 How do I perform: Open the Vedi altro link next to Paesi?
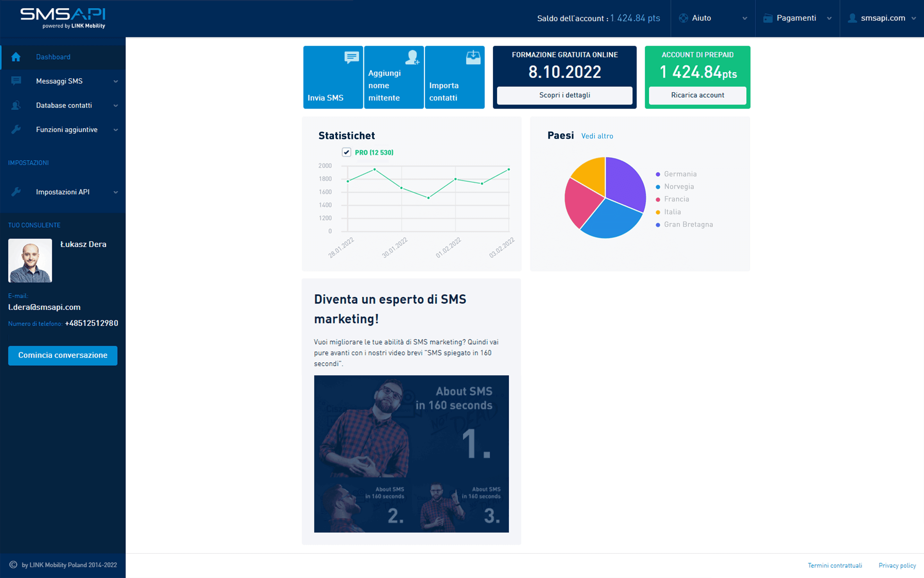coord(597,136)
